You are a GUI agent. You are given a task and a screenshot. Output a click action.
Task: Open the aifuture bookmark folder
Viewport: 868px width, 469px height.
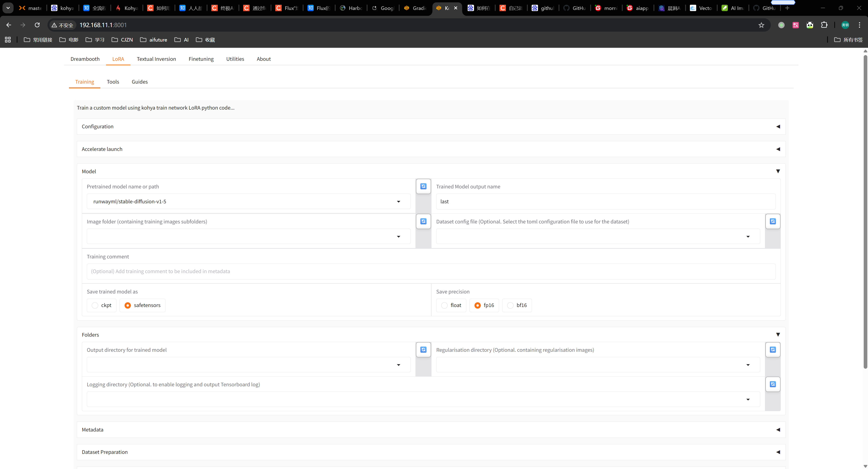[154, 40]
